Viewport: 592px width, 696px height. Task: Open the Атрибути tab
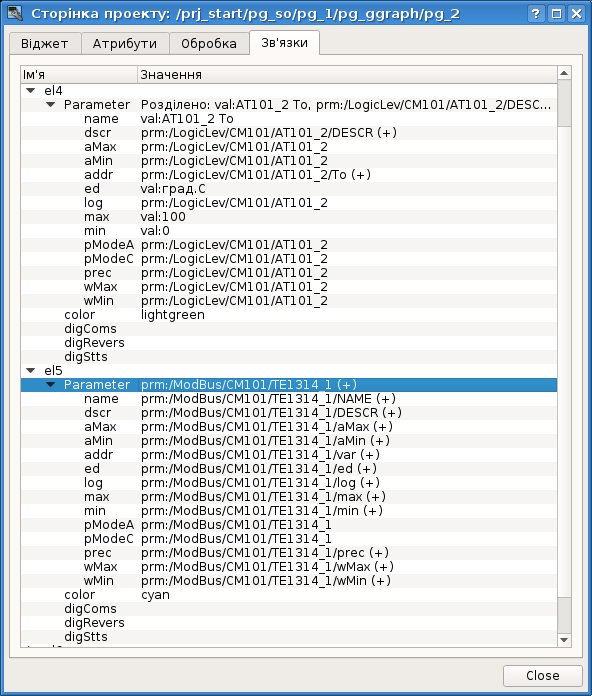pyautogui.click(x=125, y=44)
